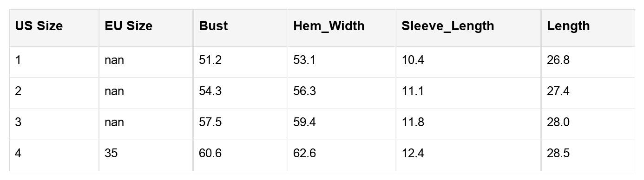Image resolution: width=644 pixels, height=180 pixels.
Task: Select the Bust value 60.6
Action: pos(210,153)
